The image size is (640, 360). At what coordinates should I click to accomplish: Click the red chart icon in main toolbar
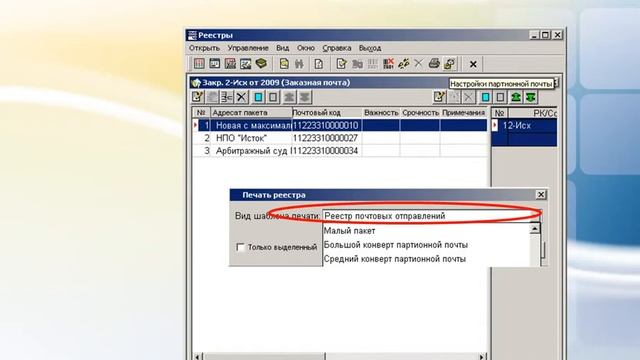[230, 64]
